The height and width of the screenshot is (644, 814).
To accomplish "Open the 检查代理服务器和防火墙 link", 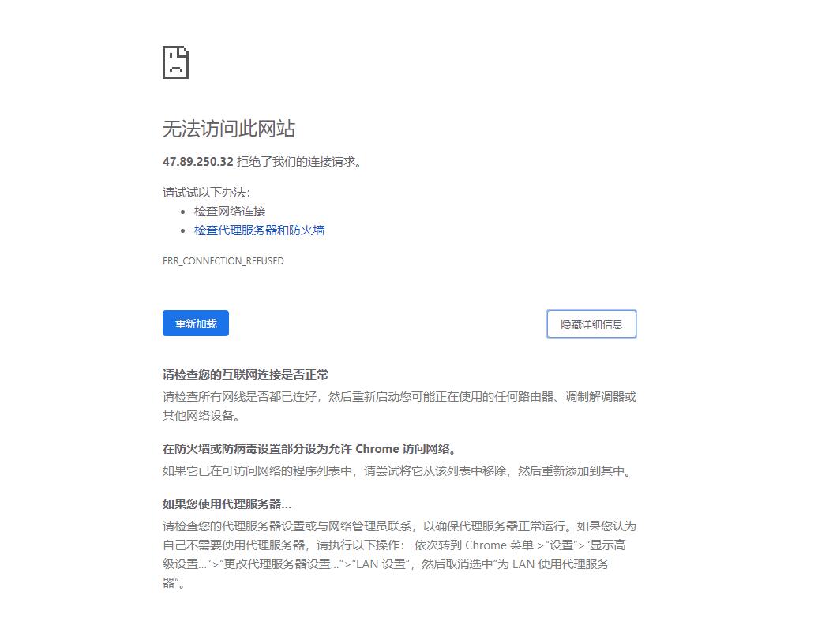I will point(259,230).
